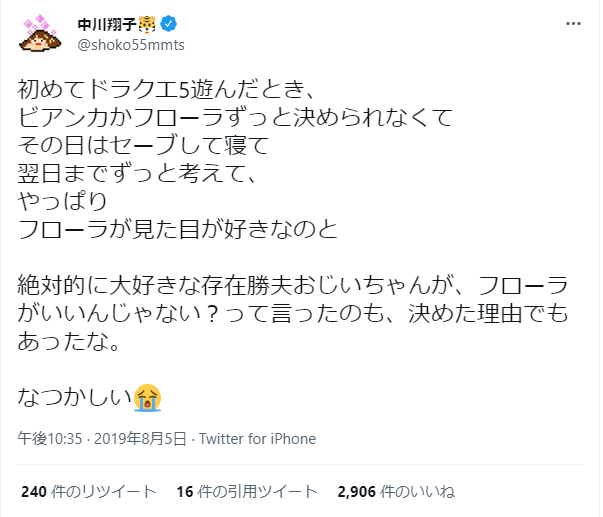
Task: Click the line ビアンカかフローラずっと決められなくて
Action: tap(235, 118)
